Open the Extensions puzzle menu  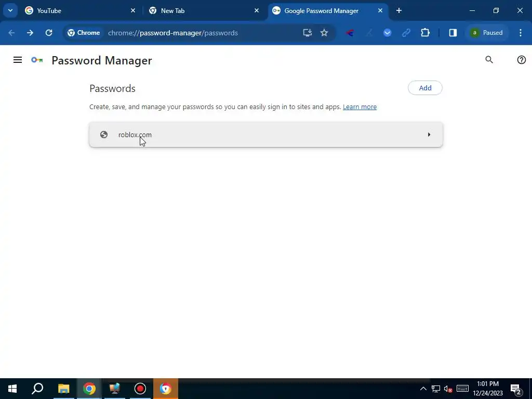click(425, 33)
